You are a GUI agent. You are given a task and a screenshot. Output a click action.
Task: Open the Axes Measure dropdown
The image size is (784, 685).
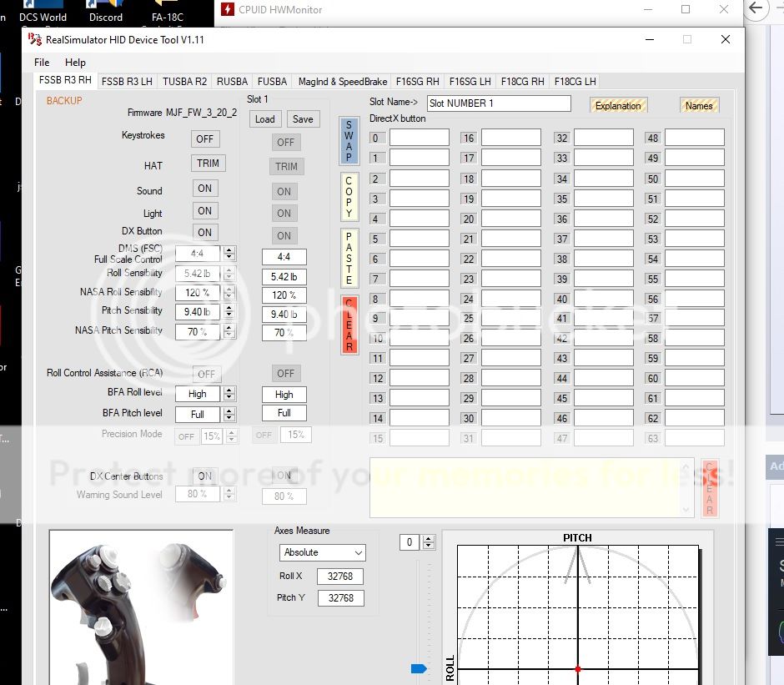(x=322, y=553)
